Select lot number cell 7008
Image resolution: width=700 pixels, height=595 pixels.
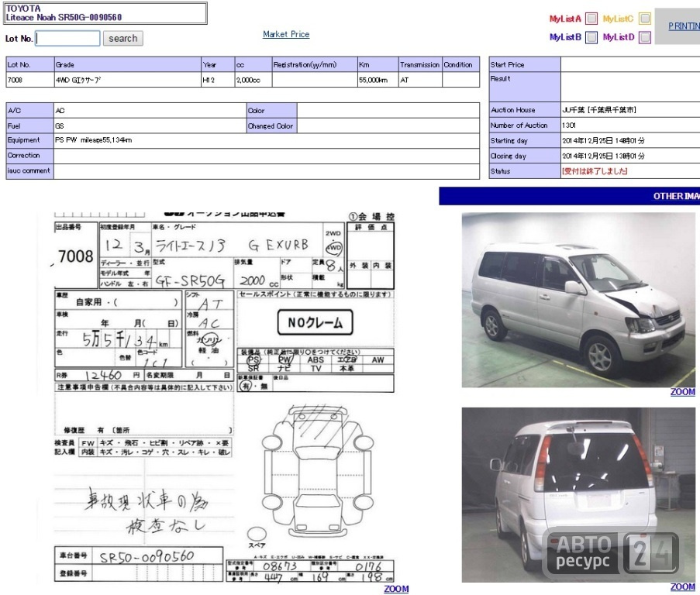30,80
